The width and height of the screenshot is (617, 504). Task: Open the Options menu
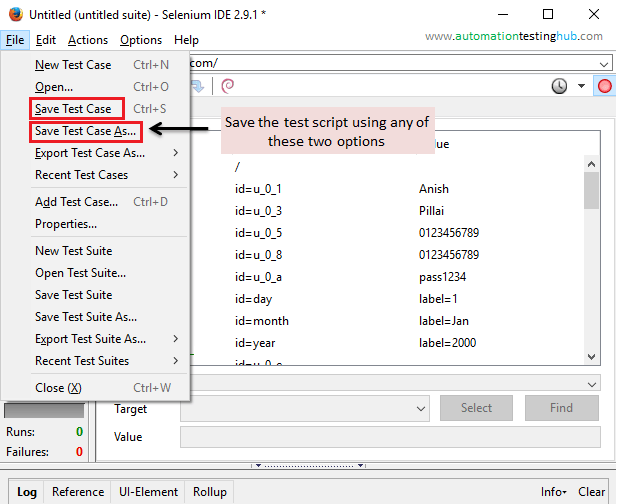[141, 40]
